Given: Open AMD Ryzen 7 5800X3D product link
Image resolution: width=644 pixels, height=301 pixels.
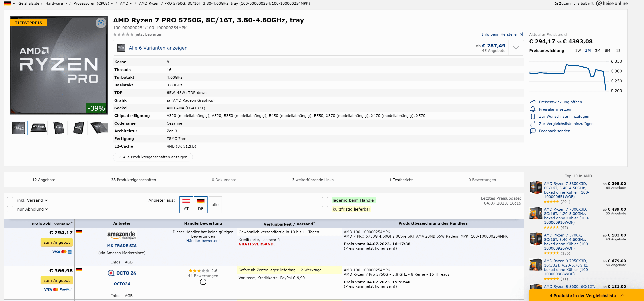Looking at the screenshot, I should point(567,190).
